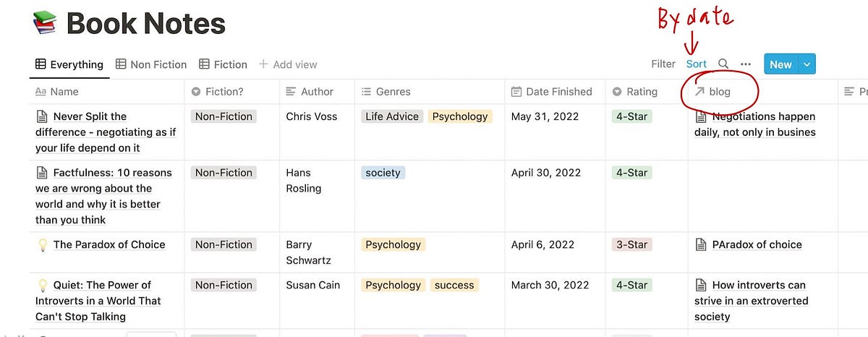
Task: Click the lightbulb icon beside The Paradox of Choice
Action: (x=42, y=244)
